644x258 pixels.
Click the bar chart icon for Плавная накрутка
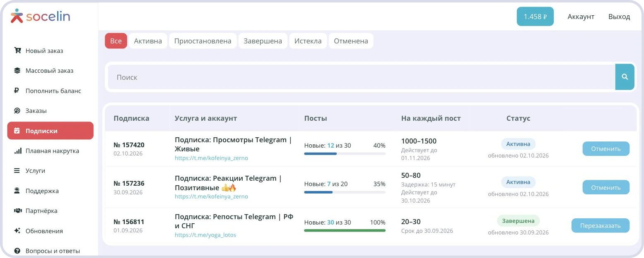pos(18,151)
